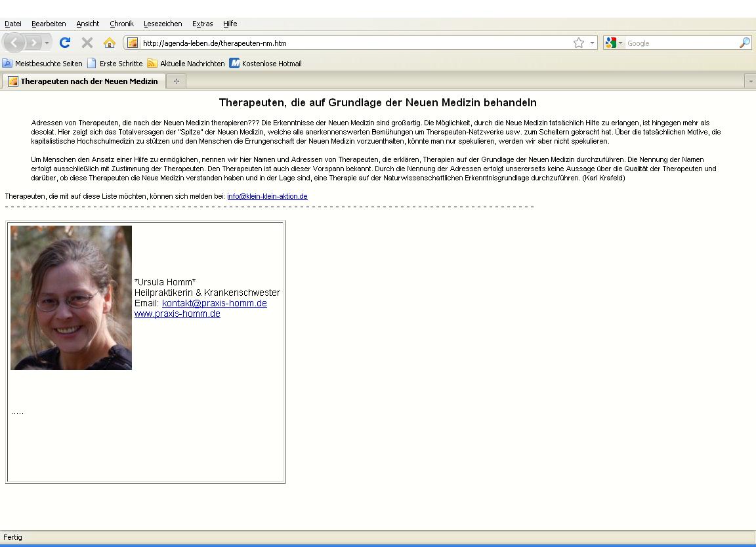The width and height of the screenshot is (756, 547).
Task: Go to home page via house icon
Action: 109,43
